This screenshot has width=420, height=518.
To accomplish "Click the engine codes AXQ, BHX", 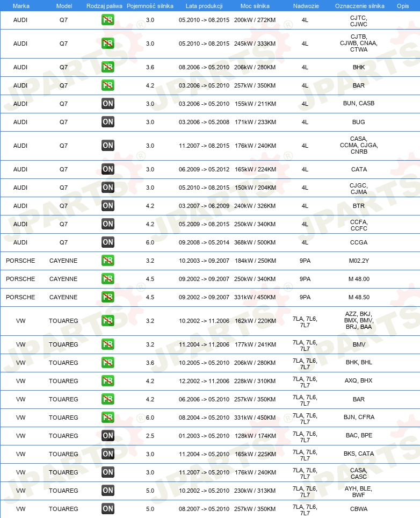I will [x=359, y=380].
